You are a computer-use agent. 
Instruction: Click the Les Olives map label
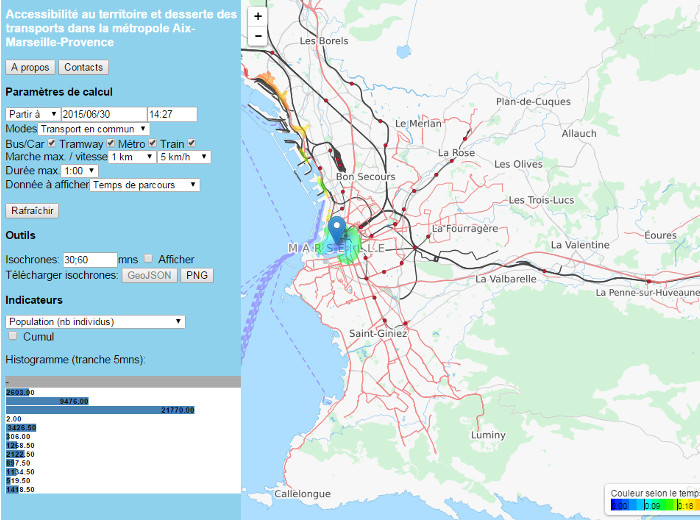click(518, 164)
